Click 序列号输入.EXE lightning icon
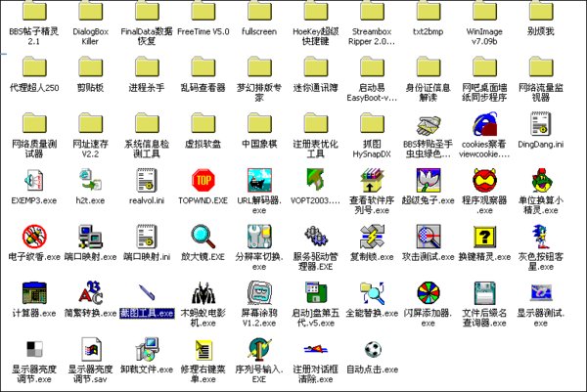Screen dimensions: 587x392 coord(259,349)
